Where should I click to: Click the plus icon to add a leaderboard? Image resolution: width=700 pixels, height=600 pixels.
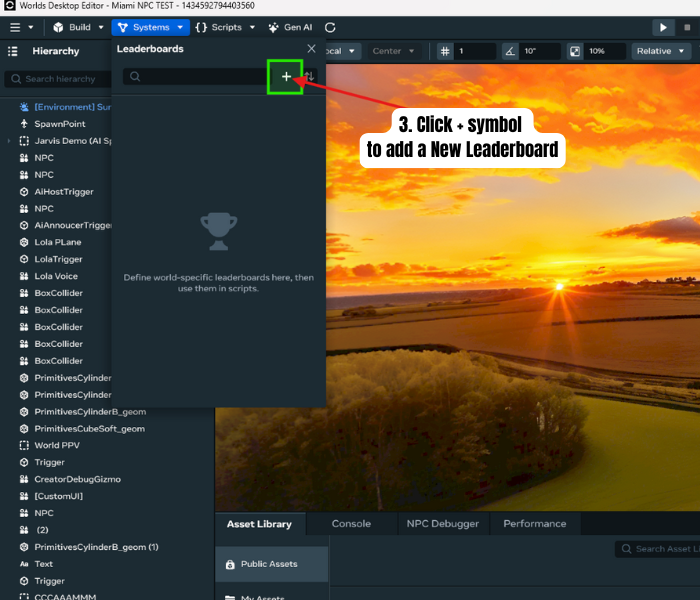[x=286, y=77]
